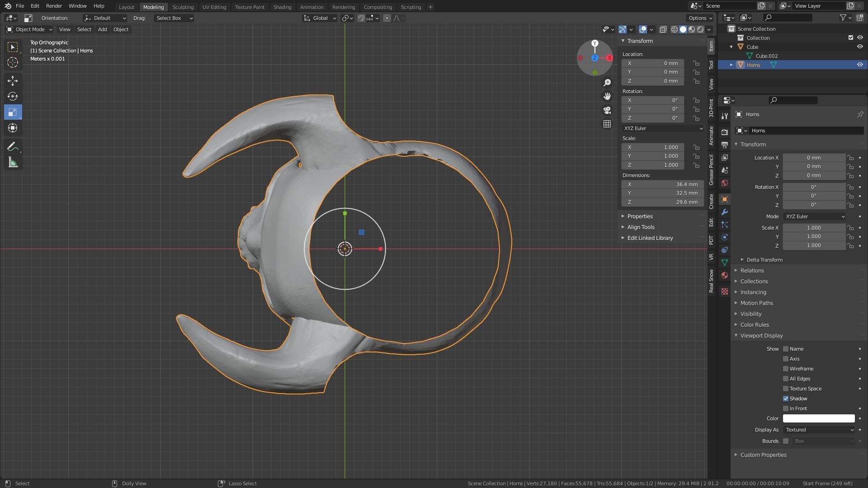Toggle snapping magnet
868x488 pixels.
click(361, 18)
